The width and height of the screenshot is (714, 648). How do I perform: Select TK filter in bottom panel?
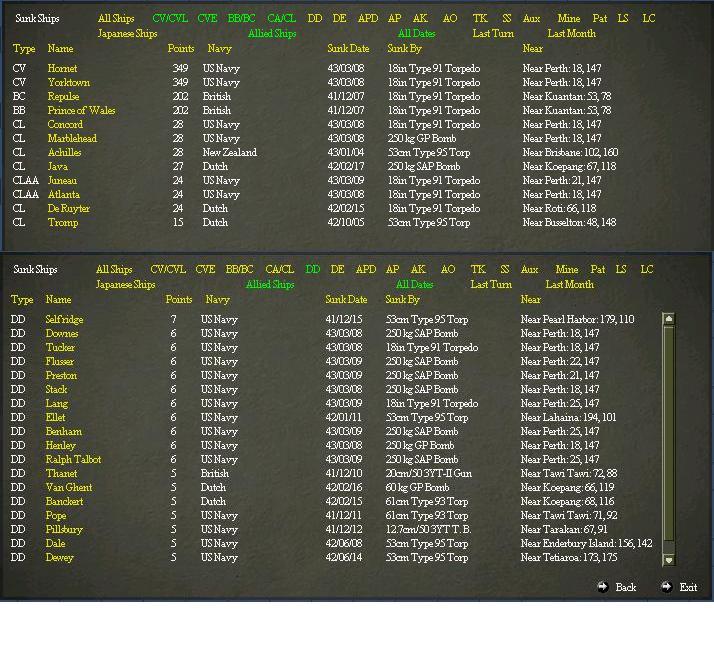(x=478, y=270)
